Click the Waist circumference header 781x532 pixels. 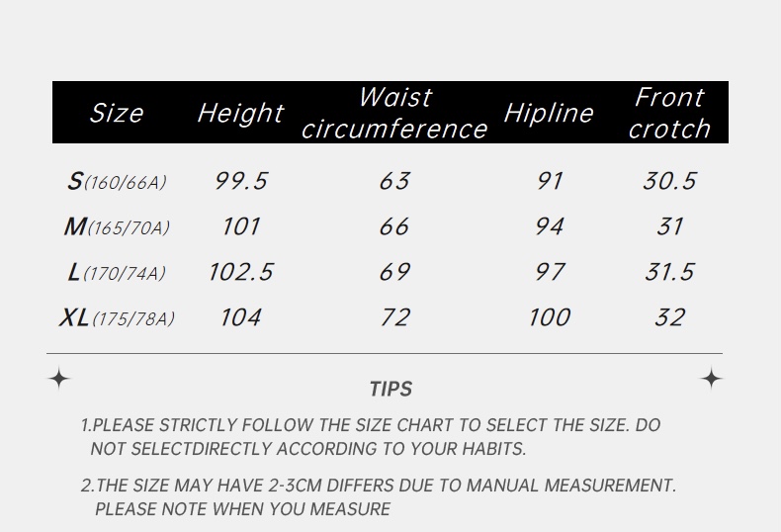pyautogui.click(x=394, y=113)
